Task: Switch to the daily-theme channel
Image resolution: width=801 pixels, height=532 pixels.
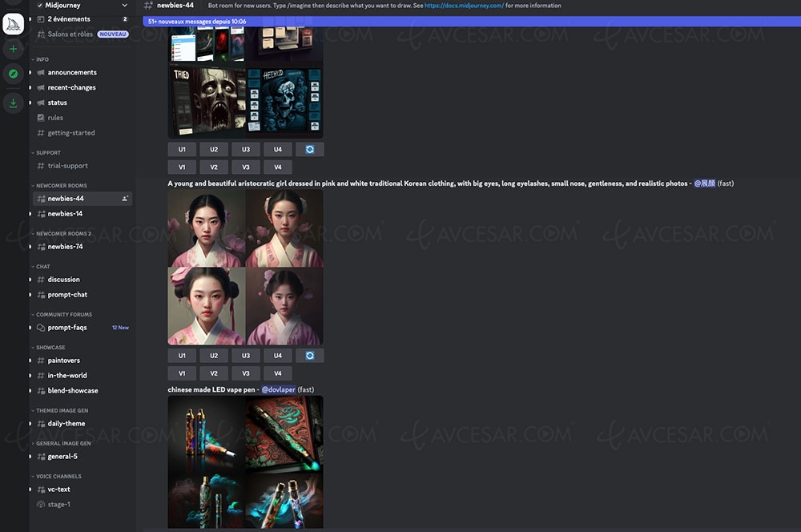Action: pos(66,423)
